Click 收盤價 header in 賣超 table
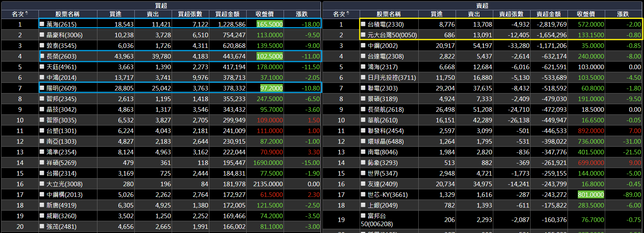This screenshot has width=644, height=233. click(x=586, y=14)
